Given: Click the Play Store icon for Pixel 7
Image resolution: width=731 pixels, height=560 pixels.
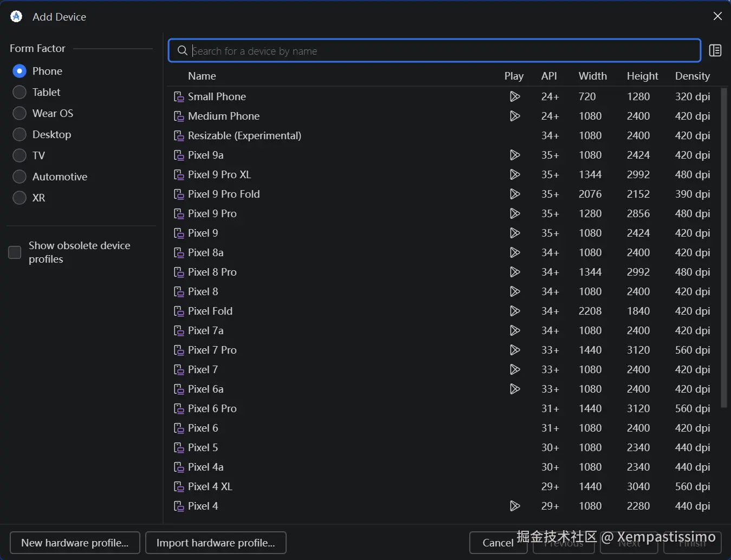Looking at the screenshot, I should click(515, 369).
